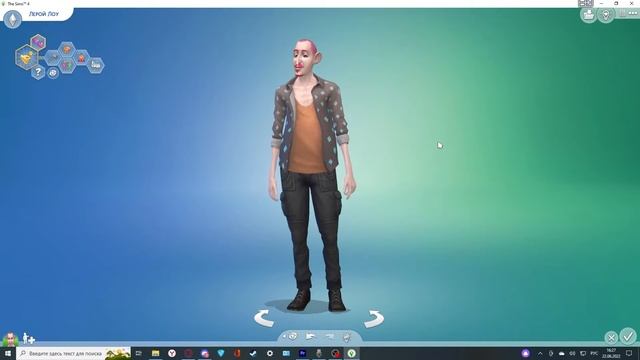This screenshot has width=640, height=360.
Task: Cancel with the round X button
Action: [611, 338]
